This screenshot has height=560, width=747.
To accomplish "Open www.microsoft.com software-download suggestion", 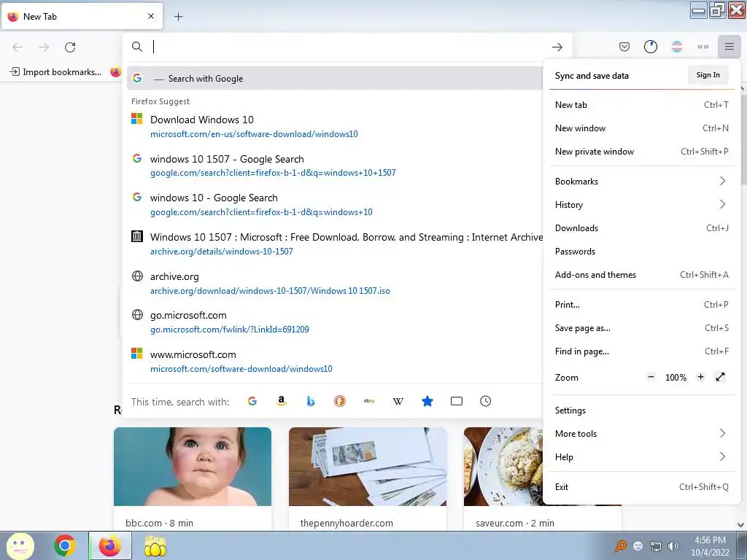I will coord(335,362).
